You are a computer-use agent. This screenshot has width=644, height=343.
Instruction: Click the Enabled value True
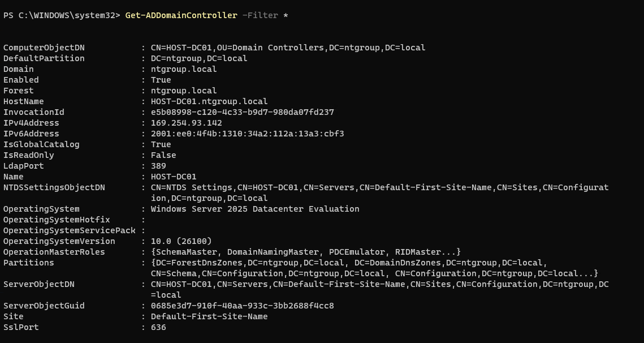[161, 80]
